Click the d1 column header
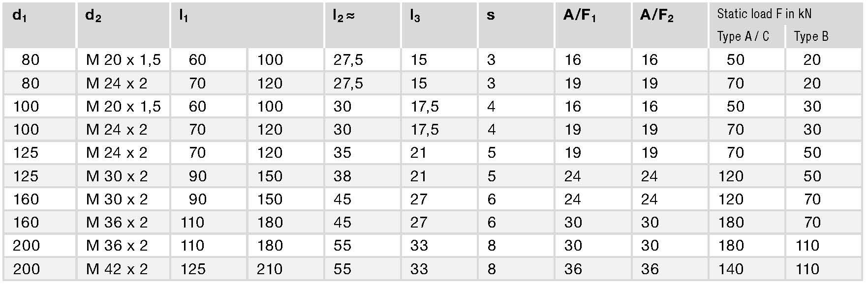 (x=19, y=16)
